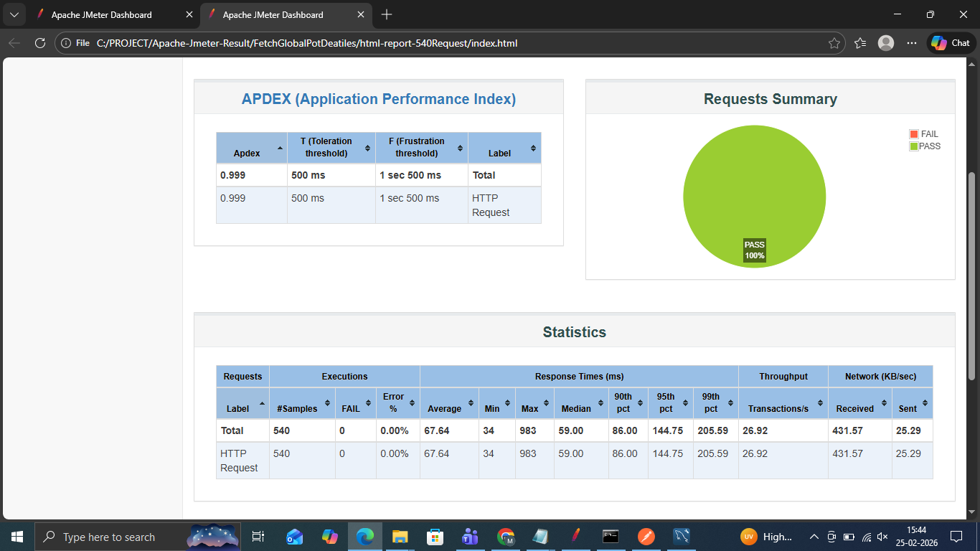This screenshot has width=980, height=551.
Task: Click APDEX (Application Performance Index) heading link
Action: click(x=378, y=99)
